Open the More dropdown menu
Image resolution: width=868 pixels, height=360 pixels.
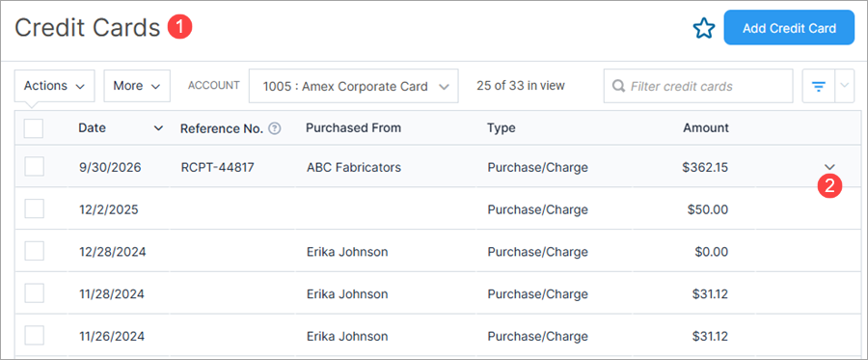point(137,86)
